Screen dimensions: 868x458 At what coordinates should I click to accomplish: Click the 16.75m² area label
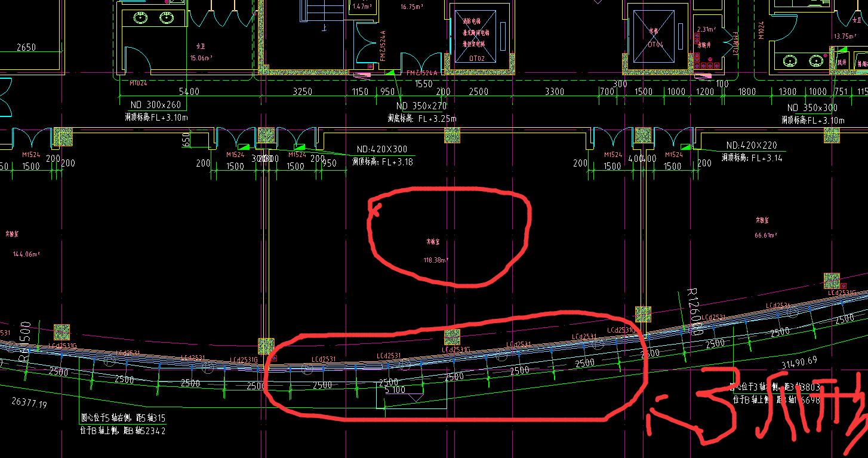coord(412,7)
